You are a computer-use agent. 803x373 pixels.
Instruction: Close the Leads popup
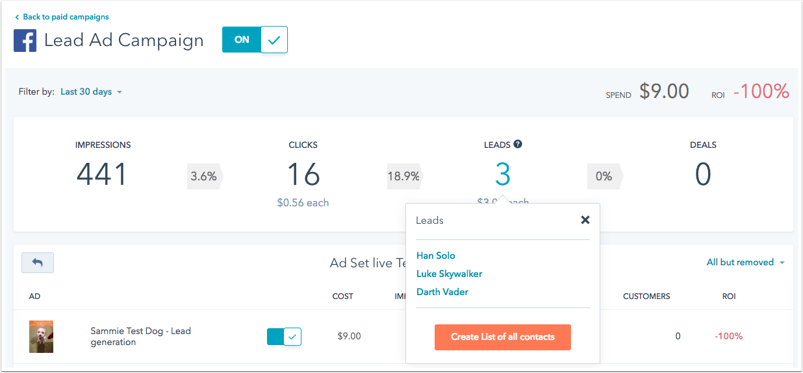click(x=585, y=220)
